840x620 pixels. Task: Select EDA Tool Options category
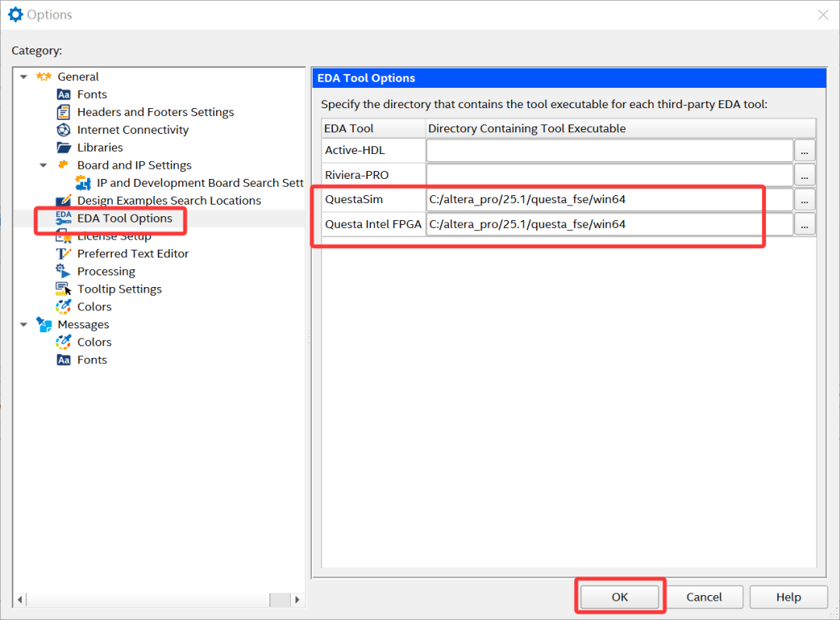(124, 218)
